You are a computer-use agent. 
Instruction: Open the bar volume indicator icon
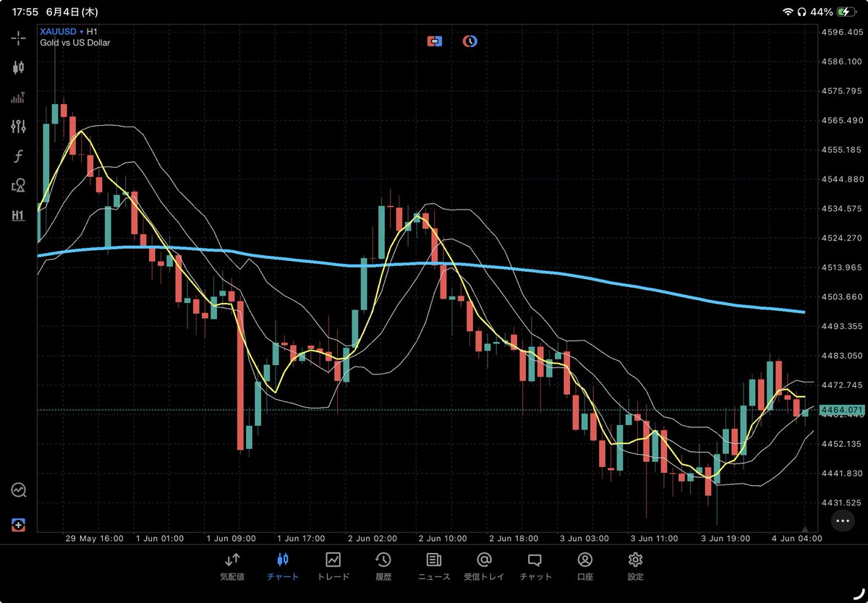click(18, 97)
